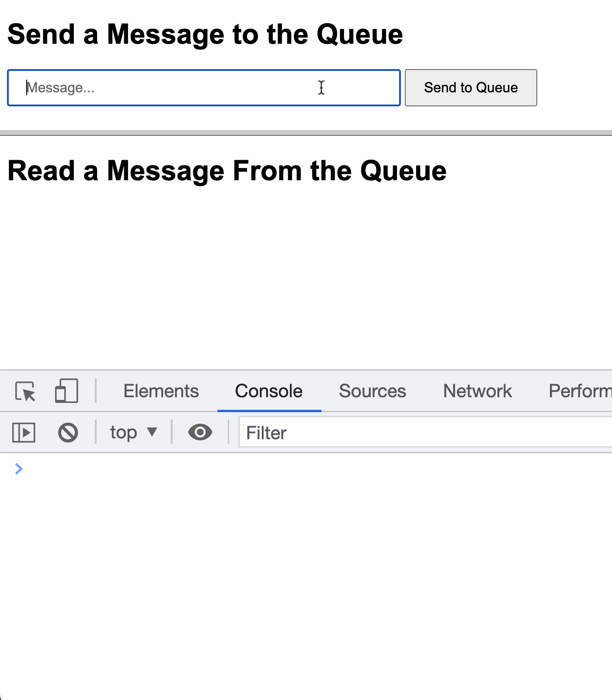Screen dimensions: 612x700
Task: Open the Network tab
Action: pyautogui.click(x=477, y=391)
